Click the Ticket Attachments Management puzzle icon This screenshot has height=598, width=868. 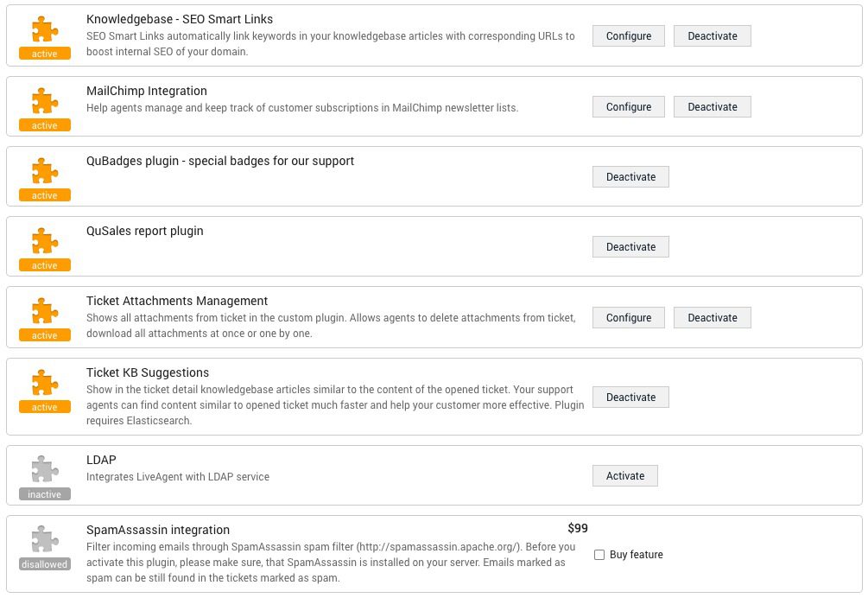pyautogui.click(x=45, y=311)
